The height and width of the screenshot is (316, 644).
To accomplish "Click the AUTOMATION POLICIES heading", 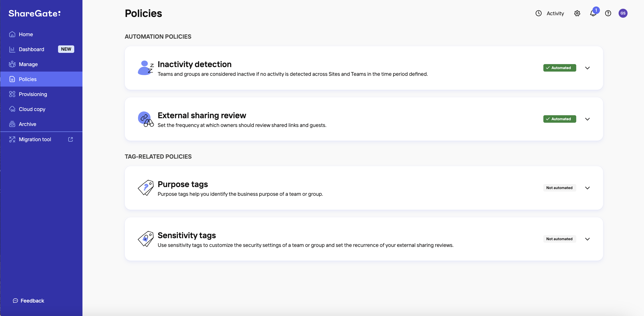I will click(158, 36).
